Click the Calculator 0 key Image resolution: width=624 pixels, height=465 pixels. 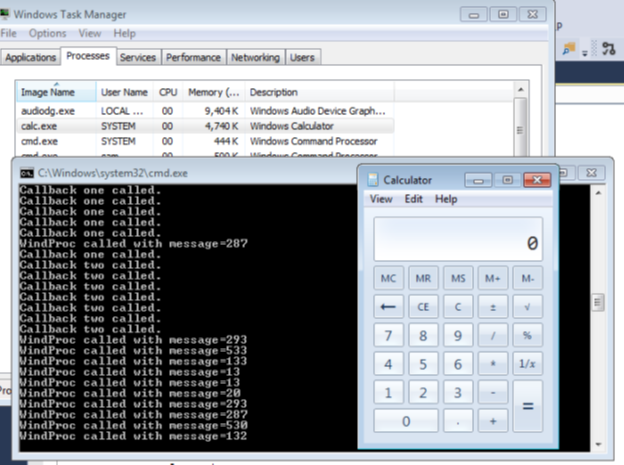click(406, 421)
